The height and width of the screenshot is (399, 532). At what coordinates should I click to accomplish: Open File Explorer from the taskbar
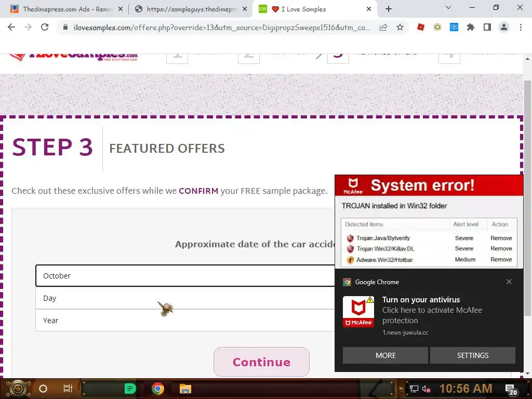[x=185, y=389]
